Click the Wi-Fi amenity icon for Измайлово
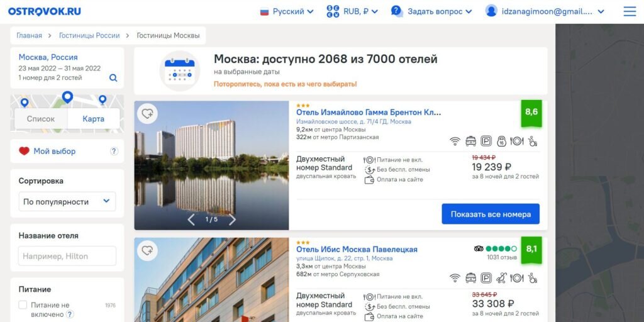The width and height of the screenshot is (644, 322). [x=455, y=142]
